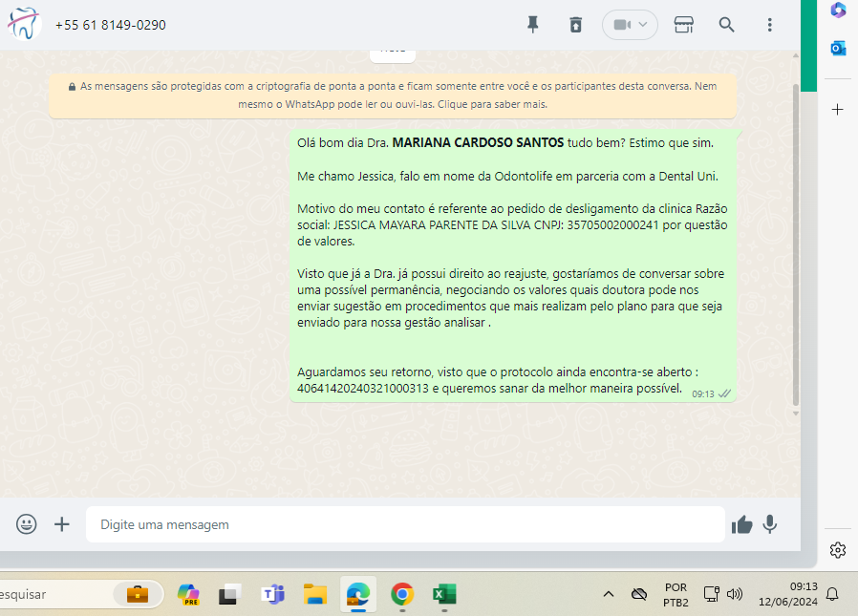
Task: Open Edge sidebar settings gear
Action: pyautogui.click(x=837, y=550)
